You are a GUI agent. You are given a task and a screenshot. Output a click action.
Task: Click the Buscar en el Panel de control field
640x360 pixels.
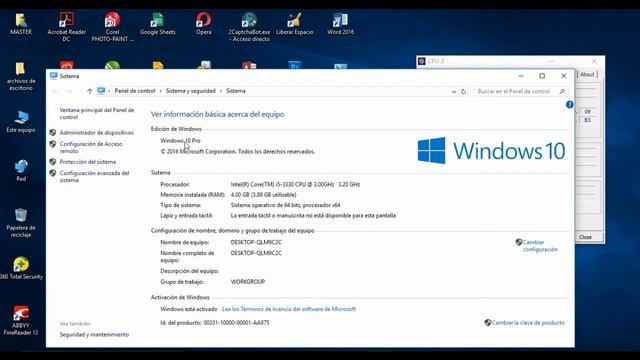pyautogui.click(x=521, y=91)
